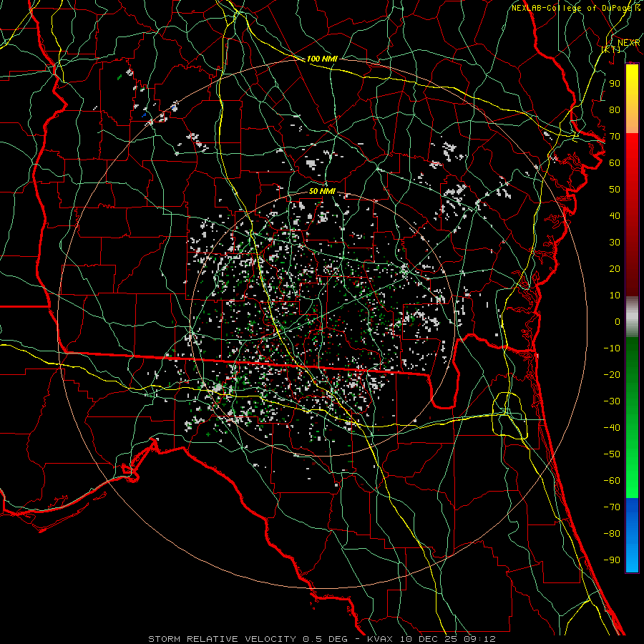
Task: Click the 20 value on velocity scale
Action: click(x=615, y=268)
